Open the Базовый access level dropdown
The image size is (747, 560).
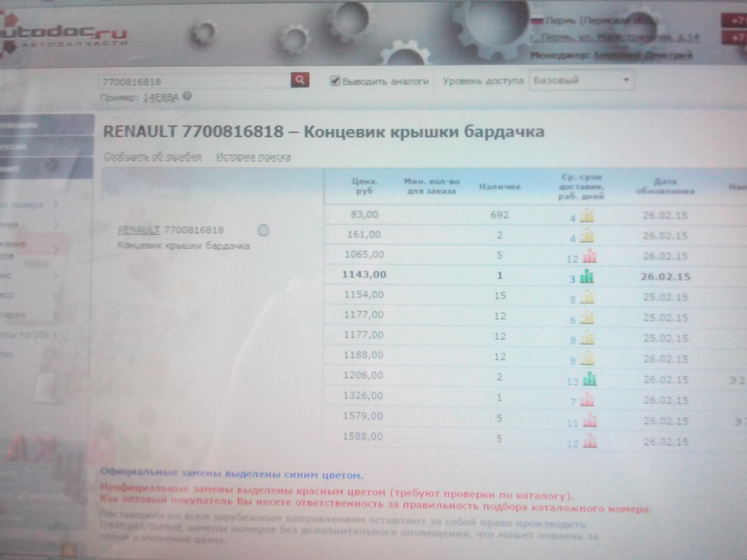click(x=581, y=80)
